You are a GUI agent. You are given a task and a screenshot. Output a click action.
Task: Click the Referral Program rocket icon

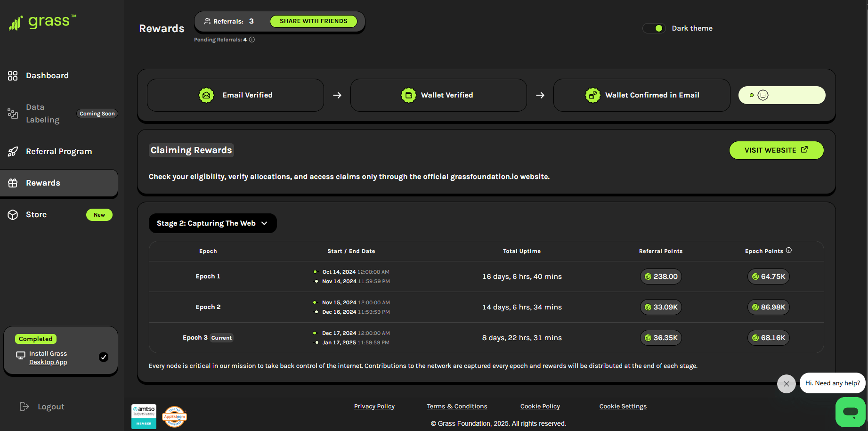[x=13, y=151]
